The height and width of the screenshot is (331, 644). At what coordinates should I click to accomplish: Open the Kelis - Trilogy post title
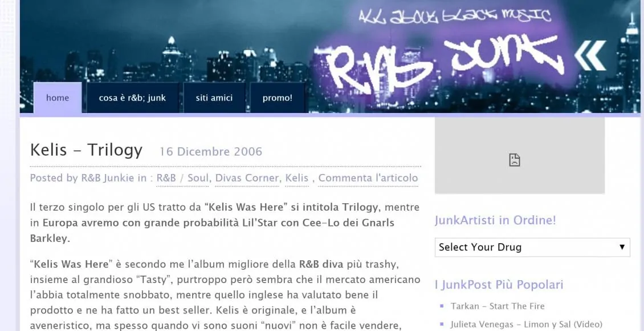(86, 150)
